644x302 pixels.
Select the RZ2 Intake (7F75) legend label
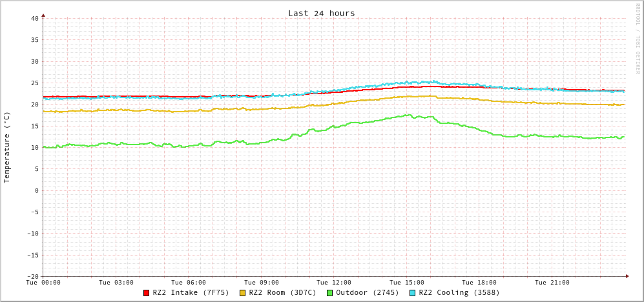[x=191, y=293]
